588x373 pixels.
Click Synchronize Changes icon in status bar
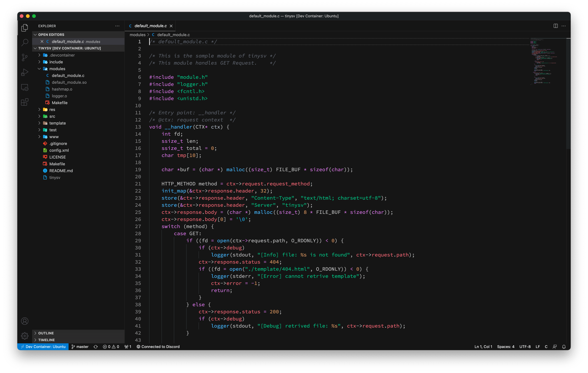pos(96,347)
